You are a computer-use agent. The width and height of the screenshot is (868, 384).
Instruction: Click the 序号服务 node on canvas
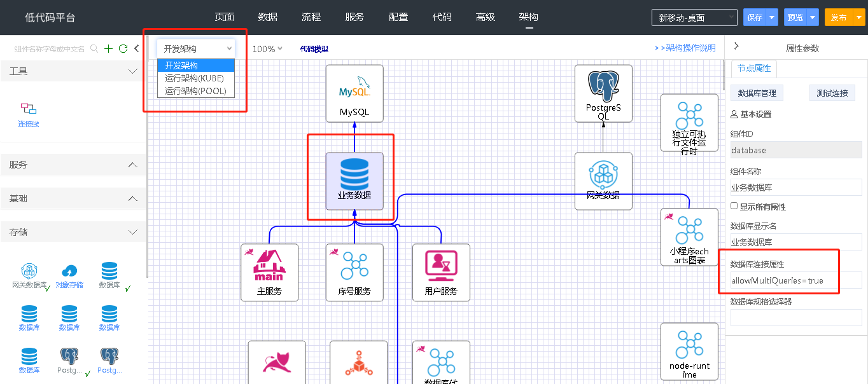pos(354,272)
